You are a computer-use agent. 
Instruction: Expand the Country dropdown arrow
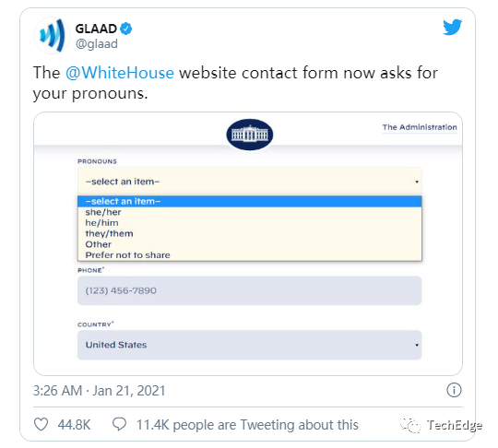417,345
